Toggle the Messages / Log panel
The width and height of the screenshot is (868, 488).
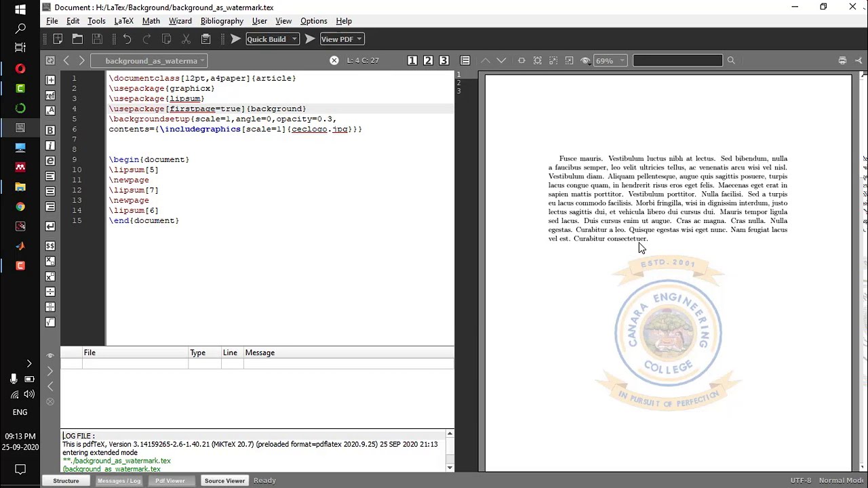(119, 481)
